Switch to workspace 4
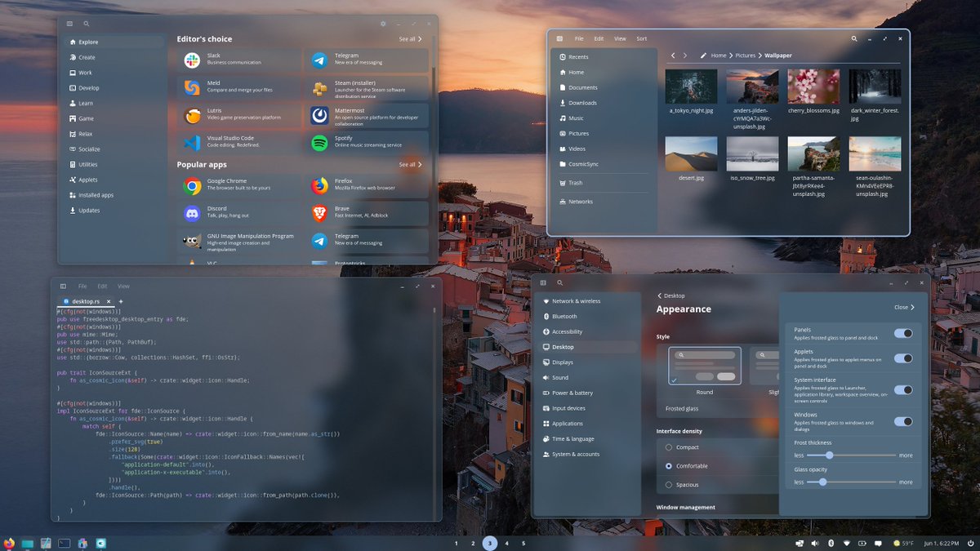Screen dimensions: 980x551 click(x=506, y=543)
